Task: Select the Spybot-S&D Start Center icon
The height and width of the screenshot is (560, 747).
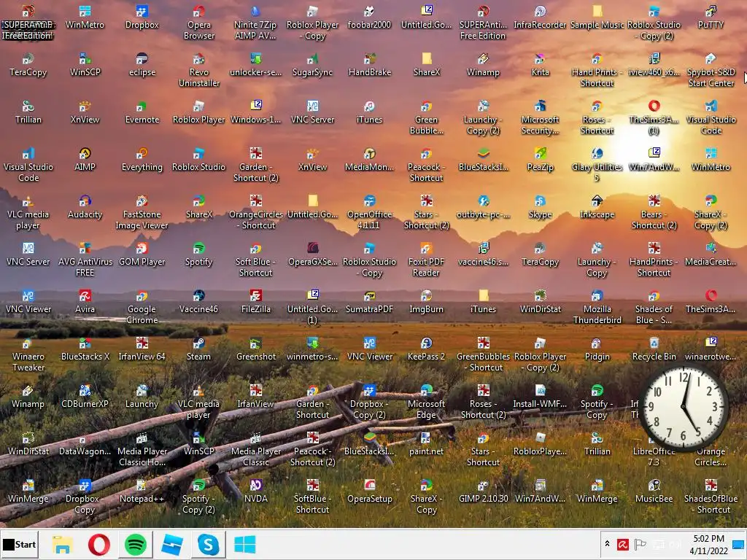Action: point(711,70)
